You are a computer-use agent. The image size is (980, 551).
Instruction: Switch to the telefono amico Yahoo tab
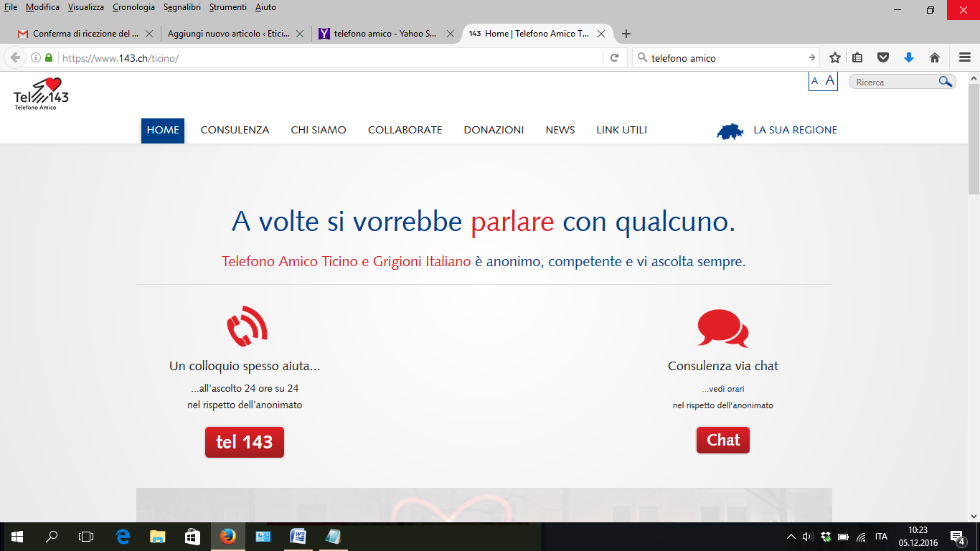click(x=386, y=34)
